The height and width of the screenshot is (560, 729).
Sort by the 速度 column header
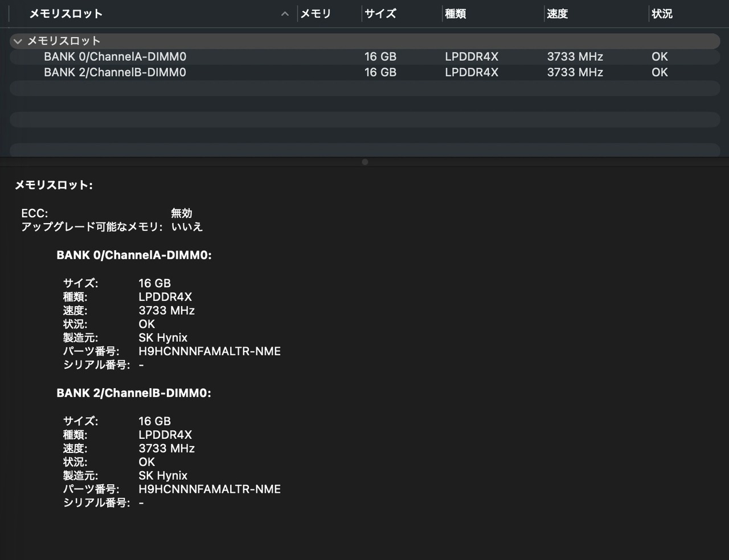click(557, 14)
